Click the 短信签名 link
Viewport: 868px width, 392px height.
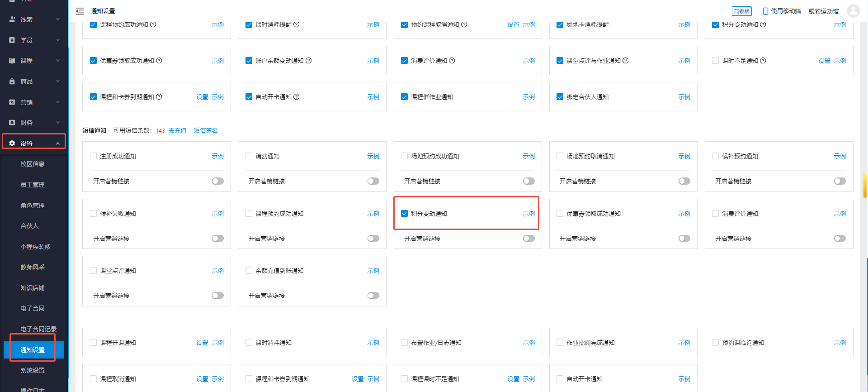(x=206, y=130)
